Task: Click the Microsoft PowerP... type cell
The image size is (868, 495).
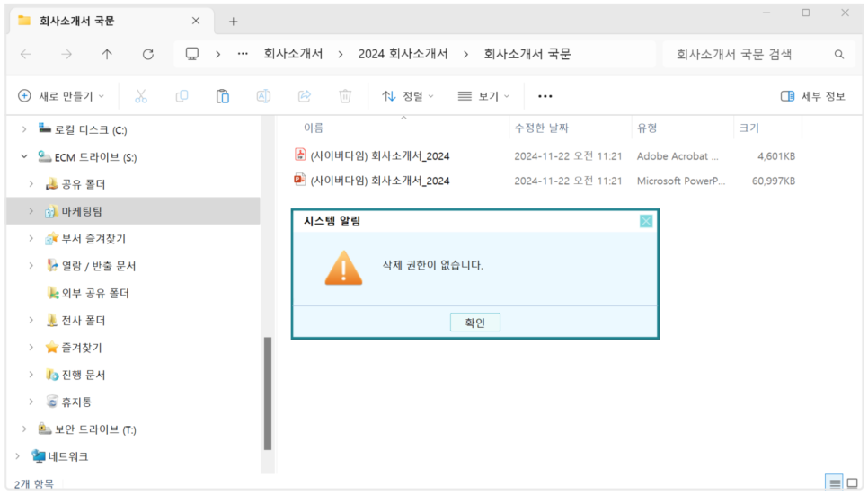Action: click(x=681, y=181)
